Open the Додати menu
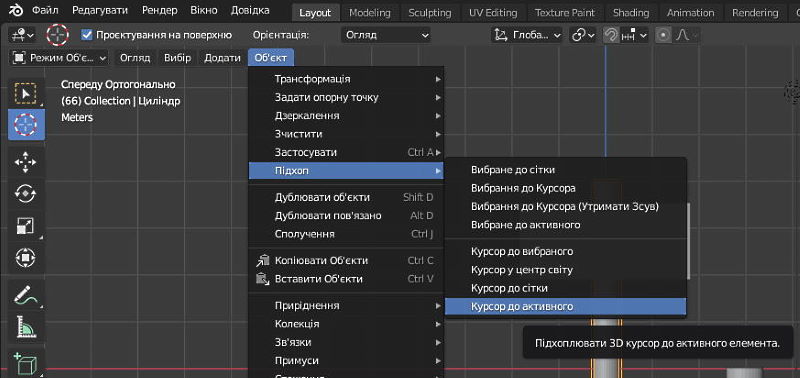This screenshot has width=800, height=378. pos(222,58)
